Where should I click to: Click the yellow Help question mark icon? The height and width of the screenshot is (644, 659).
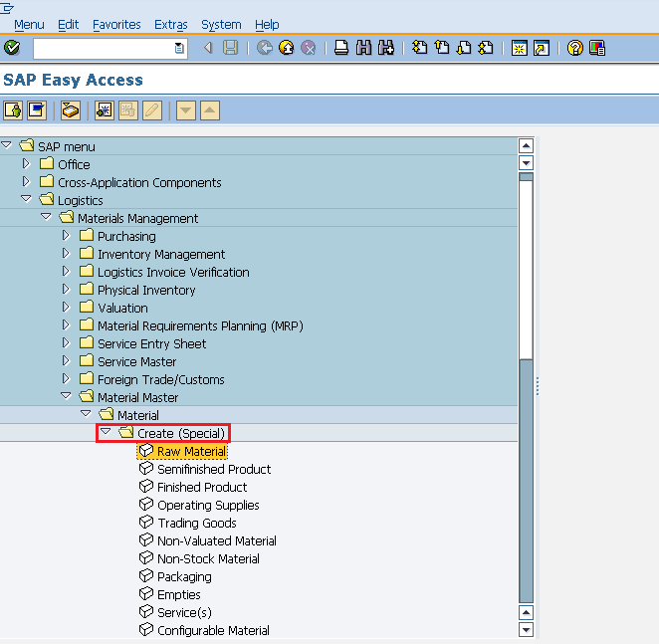click(x=575, y=48)
